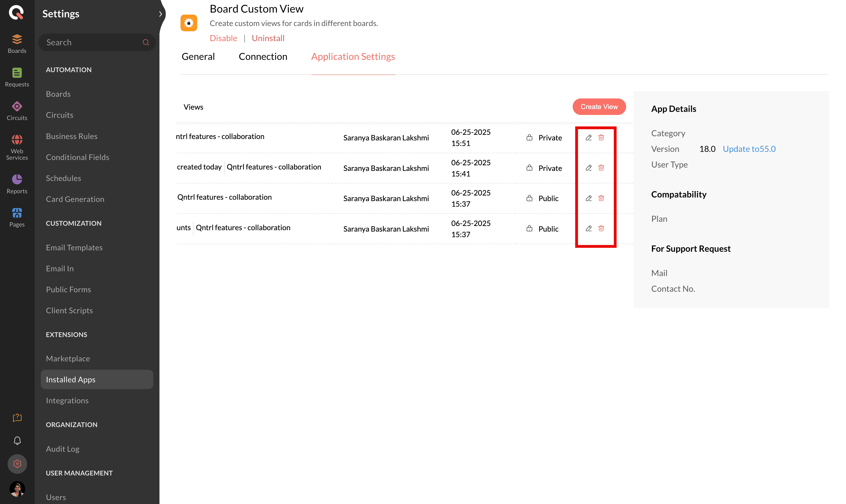Go to the Requests module icon
This screenshot has height=504, width=846.
point(17,77)
